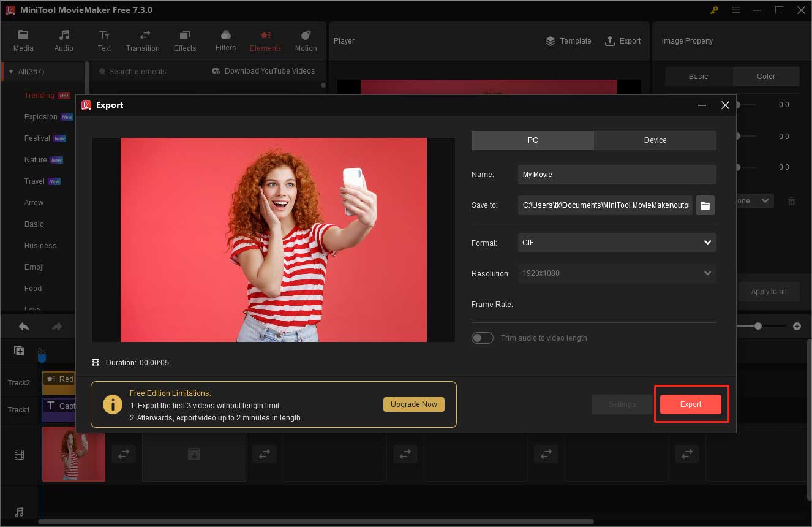Click the red Export button
The width and height of the screenshot is (812, 527).
(691, 404)
